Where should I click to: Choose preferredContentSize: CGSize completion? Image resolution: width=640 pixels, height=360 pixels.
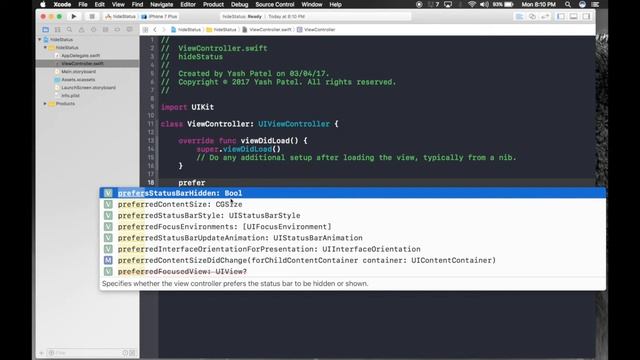pyautogui.click(x=353, y=204)
